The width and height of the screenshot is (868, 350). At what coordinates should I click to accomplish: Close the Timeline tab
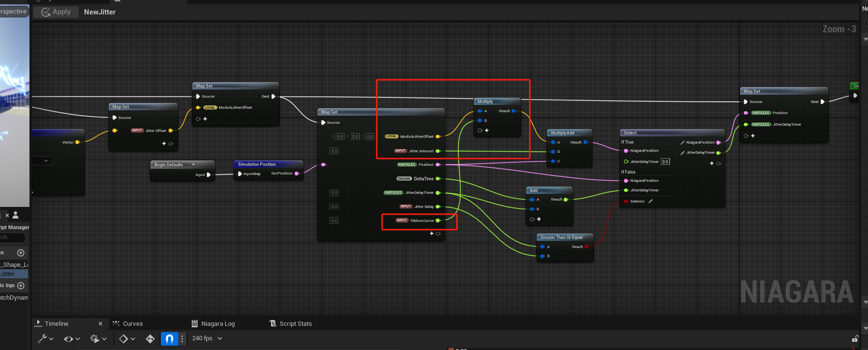tap(100, 324)
